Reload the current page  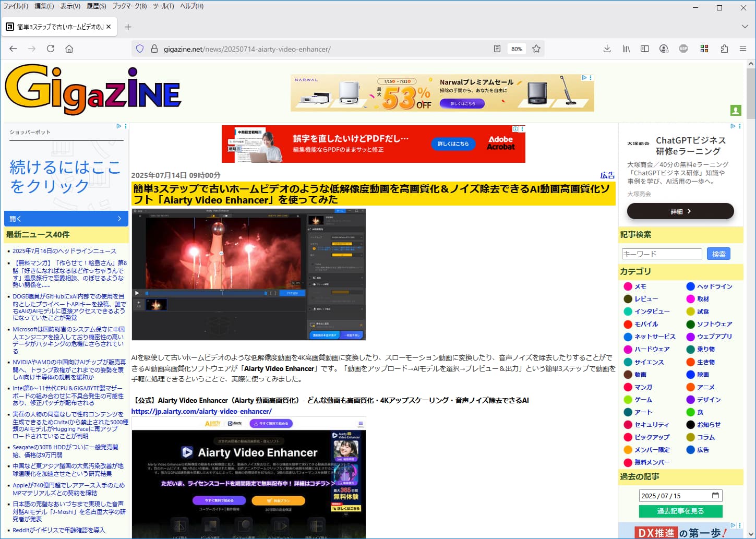coord(51,49)
